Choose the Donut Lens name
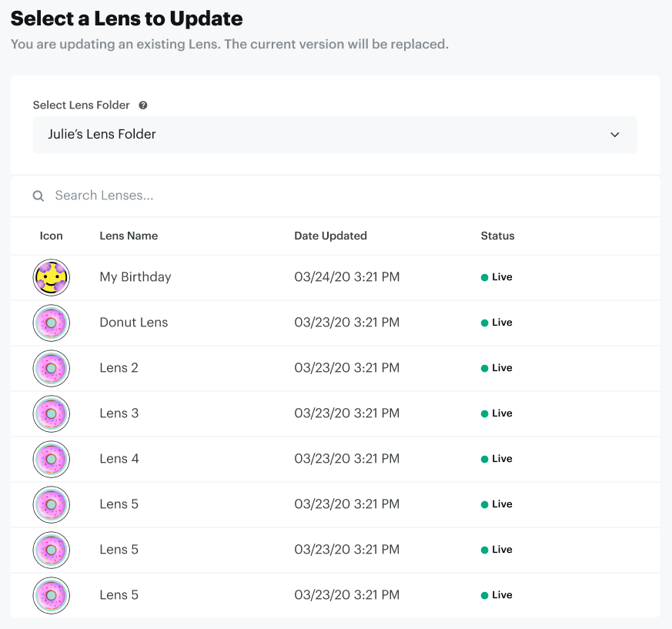 pyautogui.click(x=134, y=323)
